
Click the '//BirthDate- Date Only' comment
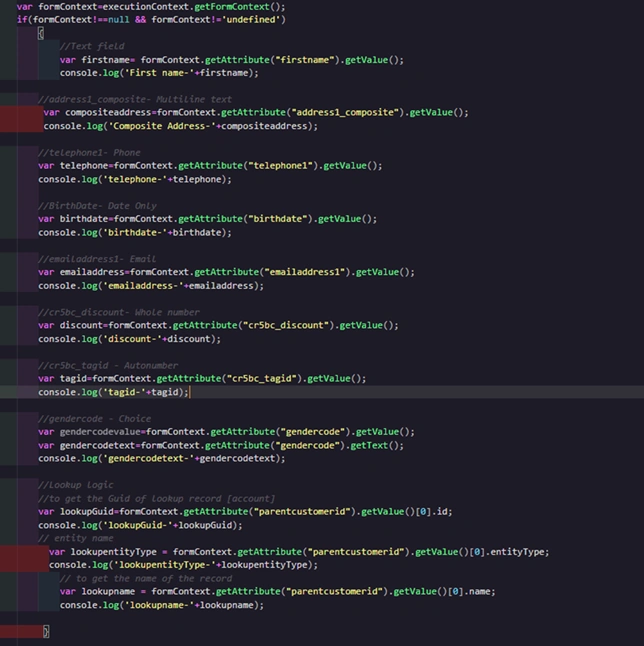[97, 206]
